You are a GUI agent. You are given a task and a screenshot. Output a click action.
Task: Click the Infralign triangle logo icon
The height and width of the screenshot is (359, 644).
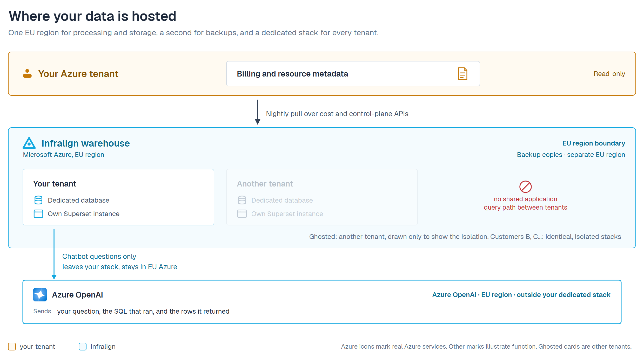tap(29, 143)
